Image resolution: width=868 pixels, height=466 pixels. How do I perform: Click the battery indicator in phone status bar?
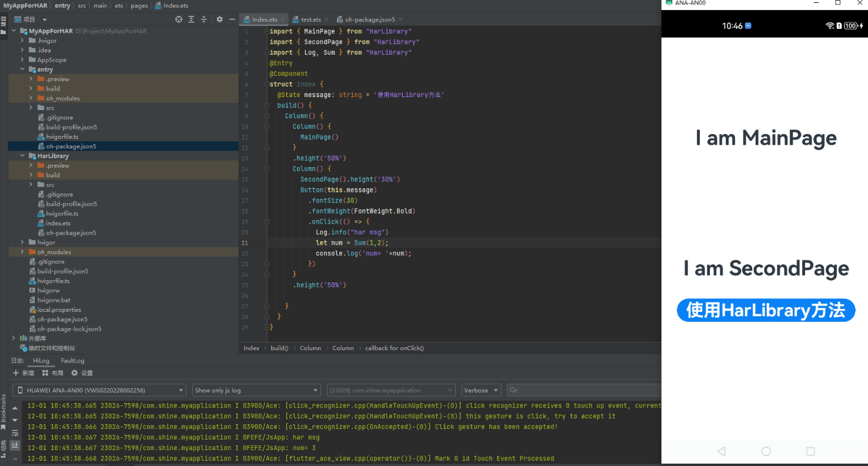click(851, 26)
